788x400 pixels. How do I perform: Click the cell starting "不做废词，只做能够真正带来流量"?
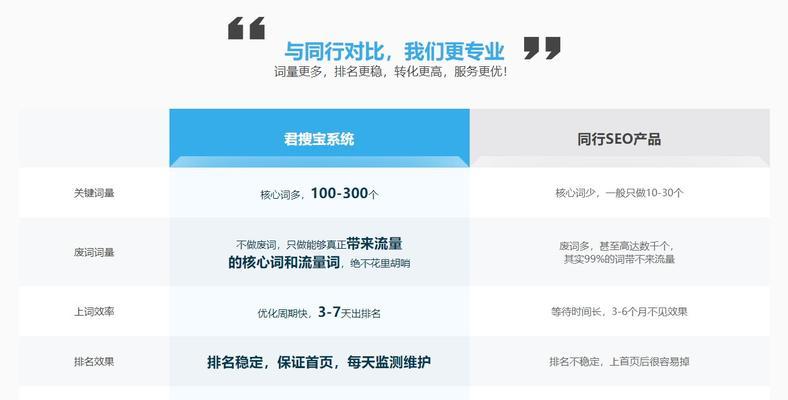click(x=319, y=253)
